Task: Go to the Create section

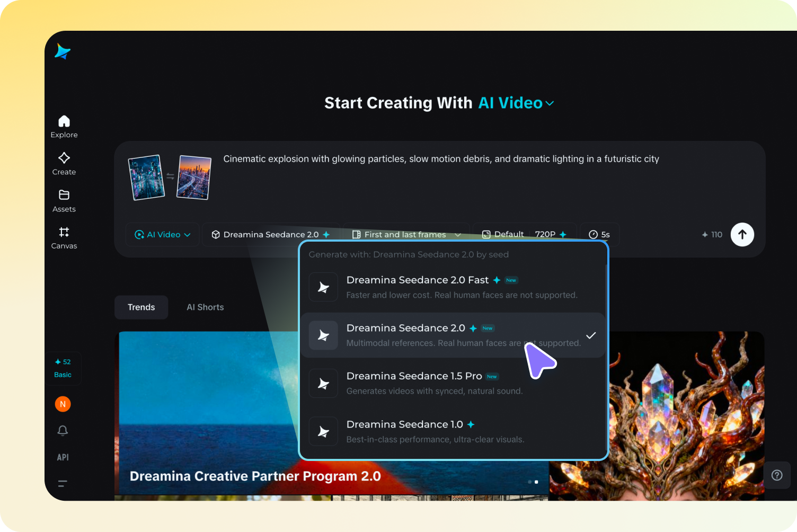Action: click(64, 164)
